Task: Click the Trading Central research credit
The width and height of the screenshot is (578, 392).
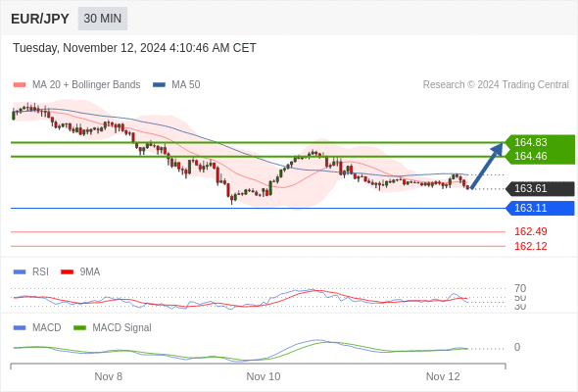Action: coord(496,85)
